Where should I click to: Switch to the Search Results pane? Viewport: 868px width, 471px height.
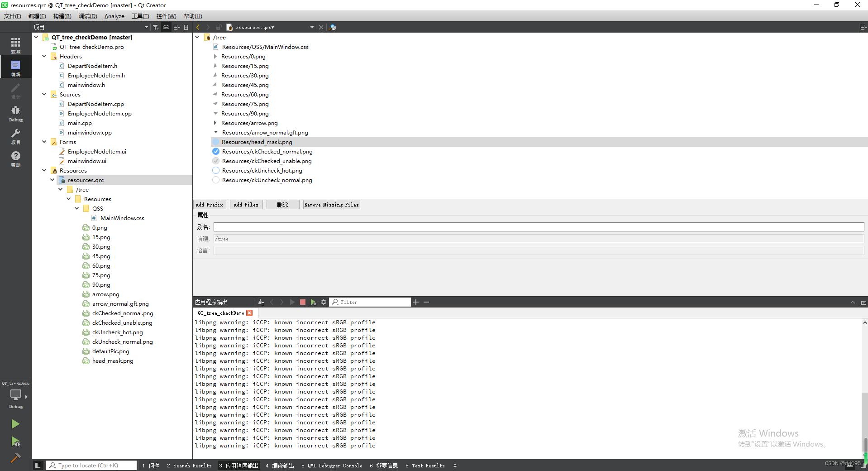[189, 466]
